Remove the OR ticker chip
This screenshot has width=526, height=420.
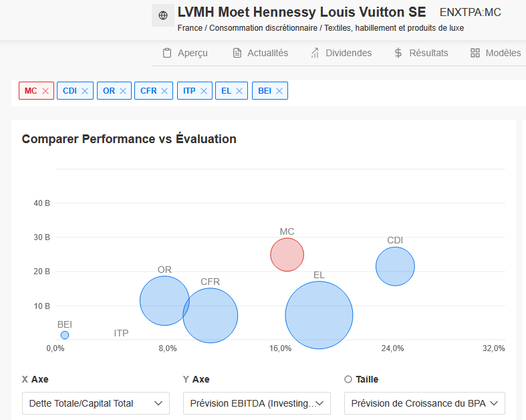(123, 91)
